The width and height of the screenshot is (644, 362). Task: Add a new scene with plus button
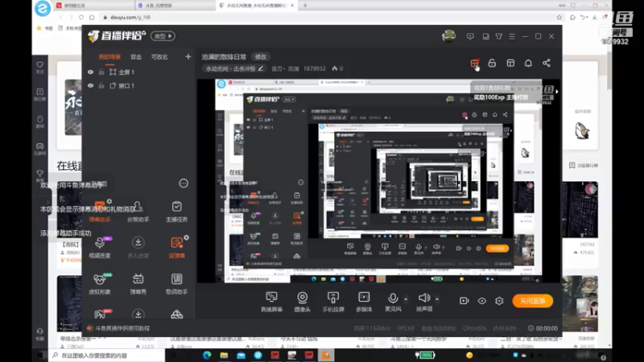point(188,56)
